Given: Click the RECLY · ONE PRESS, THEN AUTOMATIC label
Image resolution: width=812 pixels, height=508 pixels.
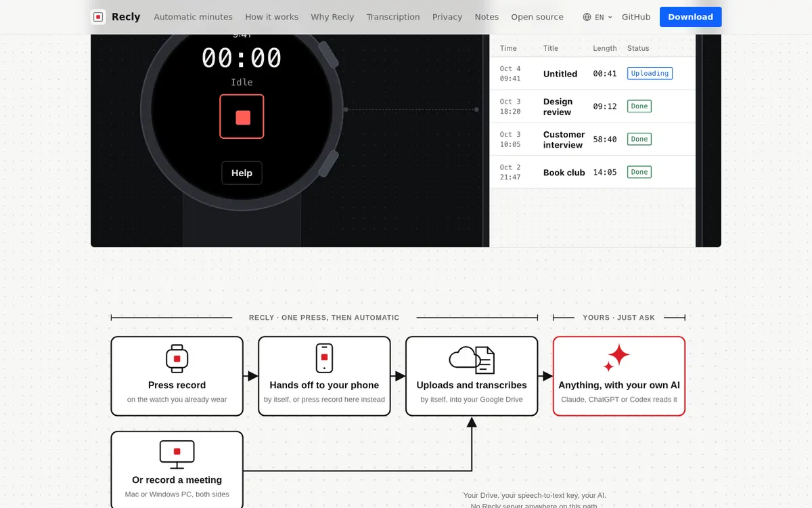Looking at the screenshot, I should click(x=324, y=318).
